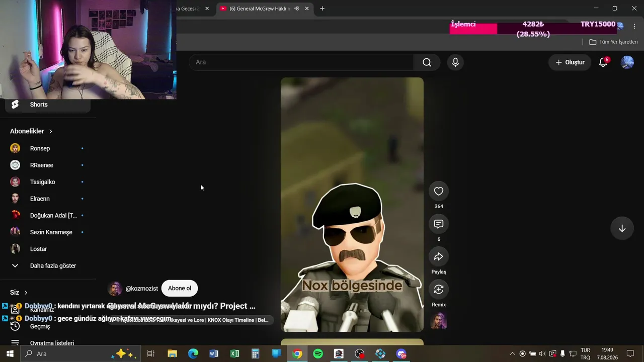Screen dimensions: 644x362
Task: Open the @kozmozist channel avatar
Action: point(115,289)
